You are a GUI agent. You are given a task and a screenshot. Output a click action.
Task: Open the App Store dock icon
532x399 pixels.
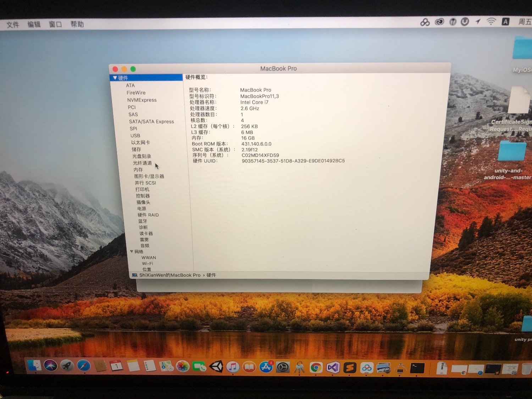point(266,367)
